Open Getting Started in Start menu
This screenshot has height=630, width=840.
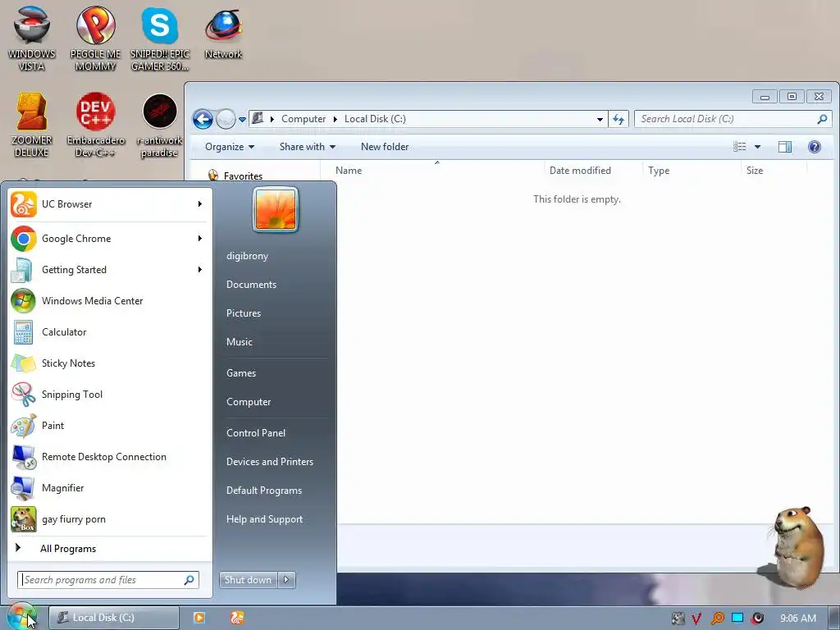109,269
